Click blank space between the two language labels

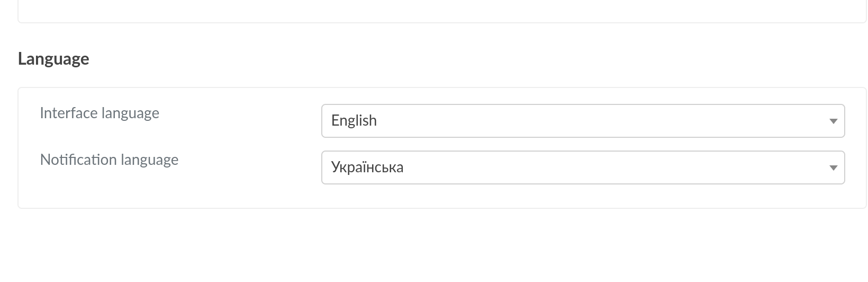pos(159,137)
